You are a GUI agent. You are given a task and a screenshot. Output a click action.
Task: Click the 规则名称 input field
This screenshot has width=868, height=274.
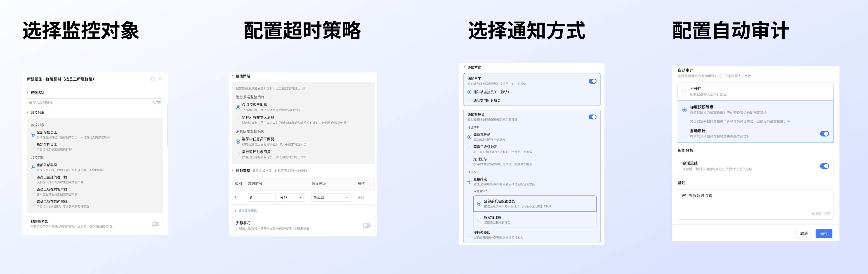pyautogui.click(x=95, y=102)
